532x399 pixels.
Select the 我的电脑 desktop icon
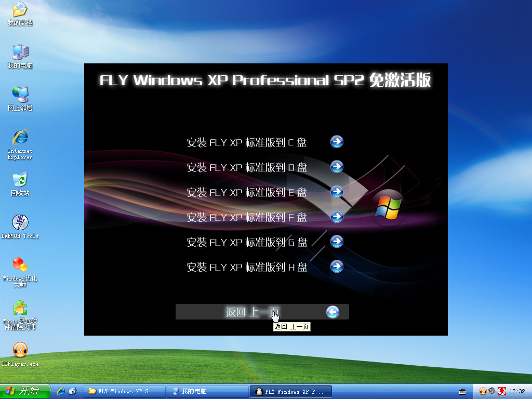[20, 56]
